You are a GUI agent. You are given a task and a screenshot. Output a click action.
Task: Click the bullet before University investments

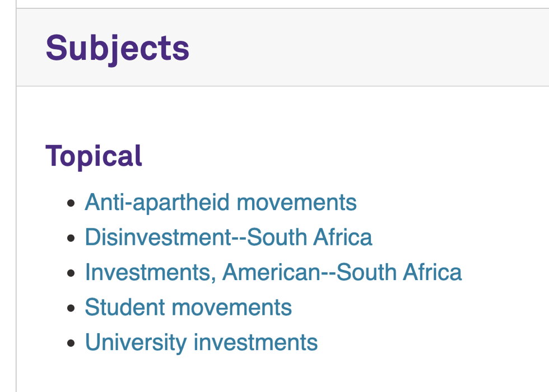[71, 343]
